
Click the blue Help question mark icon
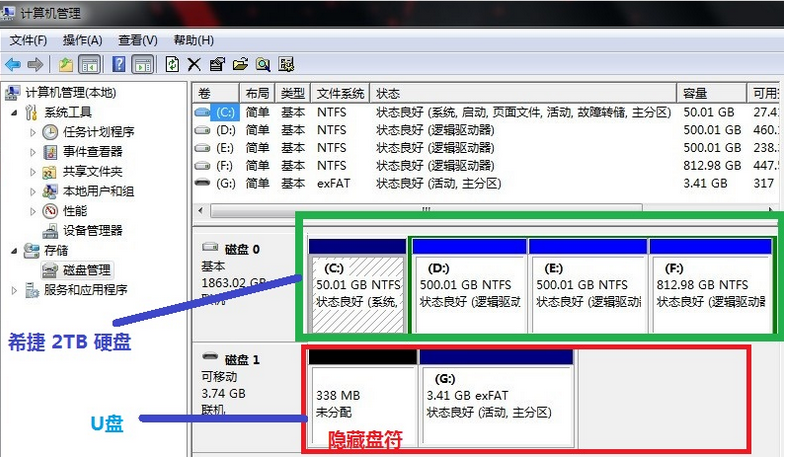(119, 64)
